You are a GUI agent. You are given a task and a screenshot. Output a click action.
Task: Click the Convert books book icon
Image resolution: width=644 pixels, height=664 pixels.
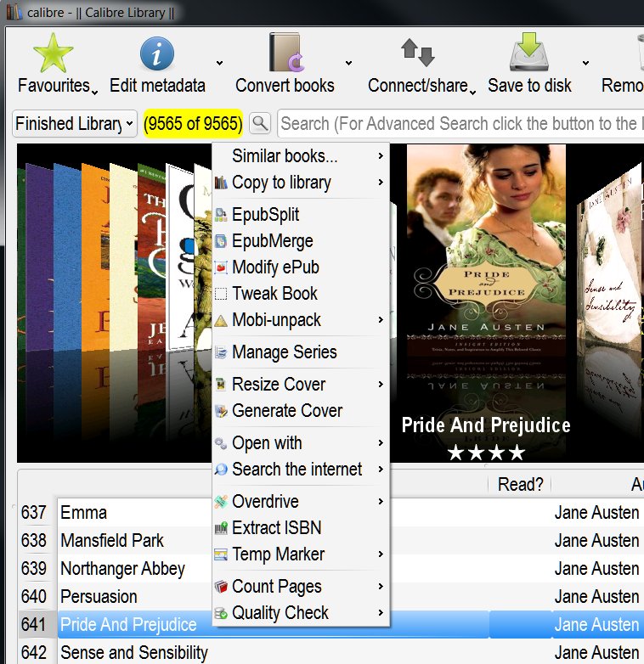(x=286, y=53)
